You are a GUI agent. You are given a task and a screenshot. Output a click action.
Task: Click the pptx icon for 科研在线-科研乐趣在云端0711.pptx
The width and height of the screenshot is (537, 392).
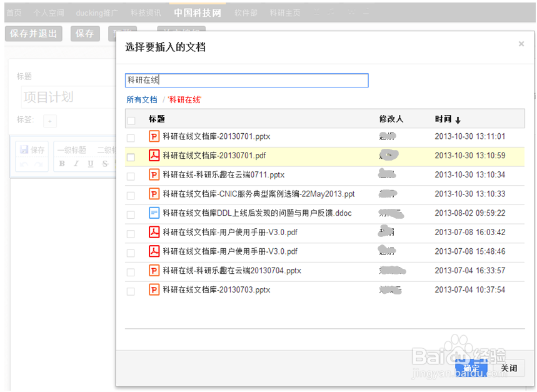[x=154, y=175]
